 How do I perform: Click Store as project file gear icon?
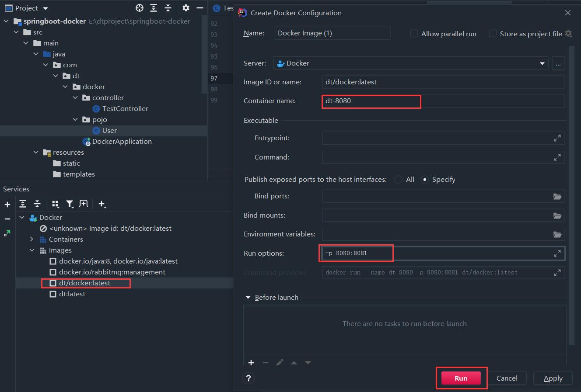(x=568, y=34)
